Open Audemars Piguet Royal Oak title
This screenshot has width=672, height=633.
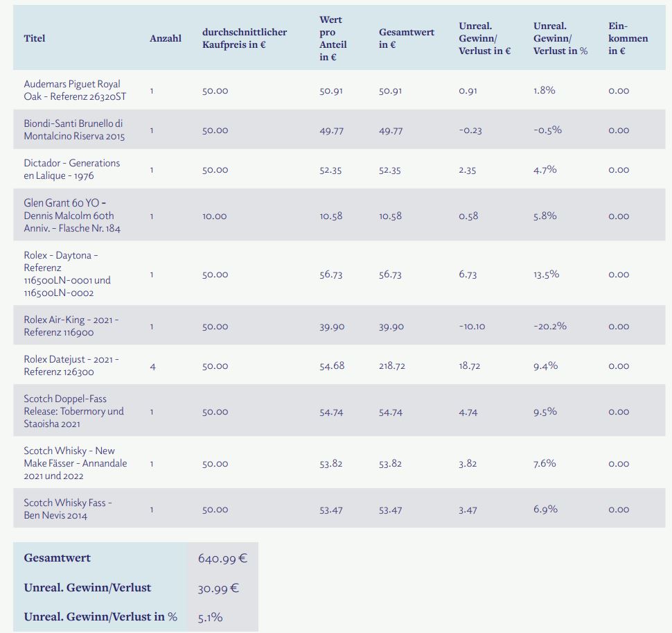(75, 90)
